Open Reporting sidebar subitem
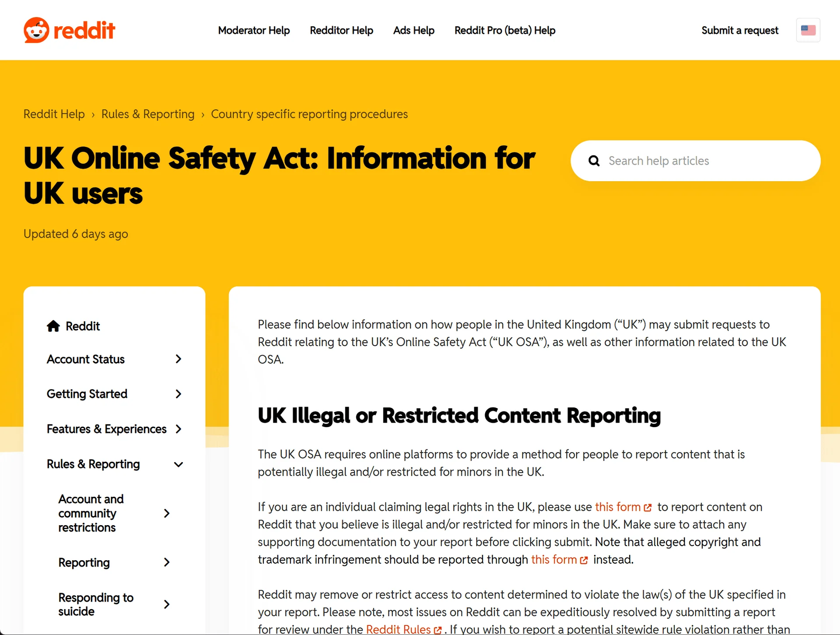This screenshot has height=635, width=840. tap(84, 562)
